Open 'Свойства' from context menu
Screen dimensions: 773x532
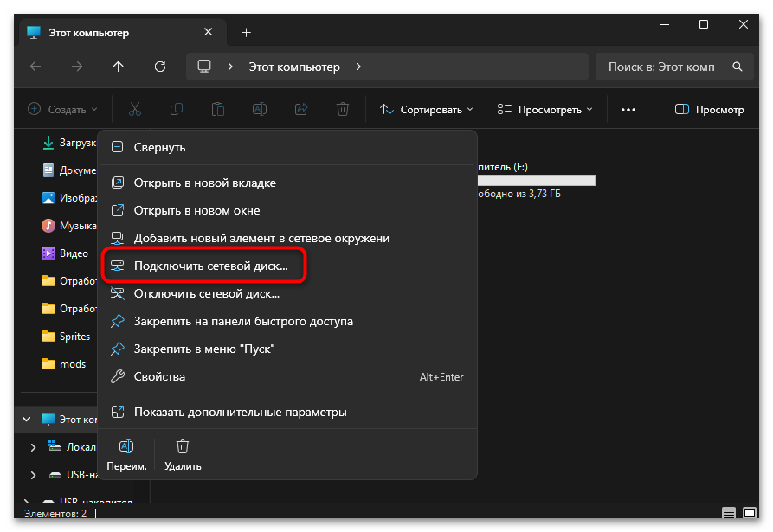(288, 376)
